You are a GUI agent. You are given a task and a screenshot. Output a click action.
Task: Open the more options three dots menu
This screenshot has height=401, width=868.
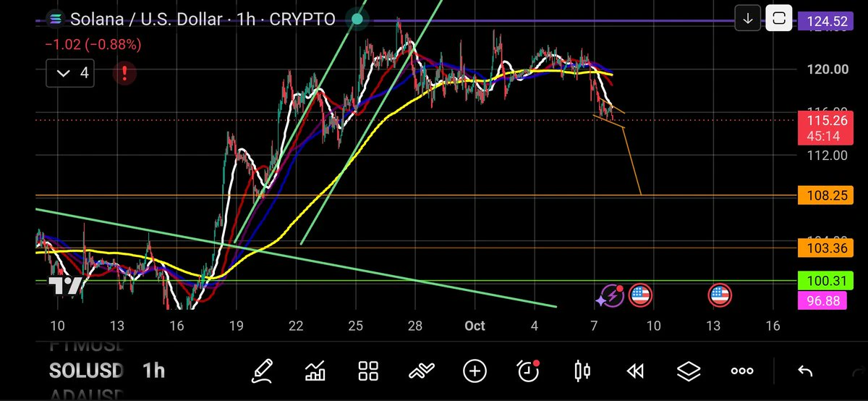point(742,371)
